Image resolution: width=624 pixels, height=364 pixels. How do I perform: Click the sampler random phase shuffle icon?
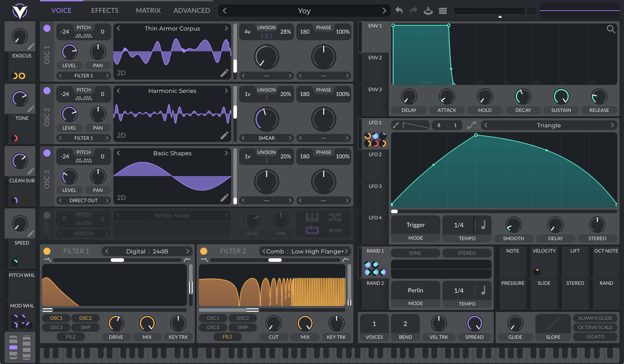335,217
